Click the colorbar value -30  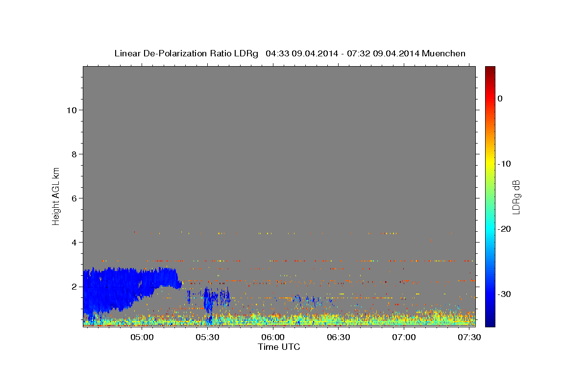point(505,294)
